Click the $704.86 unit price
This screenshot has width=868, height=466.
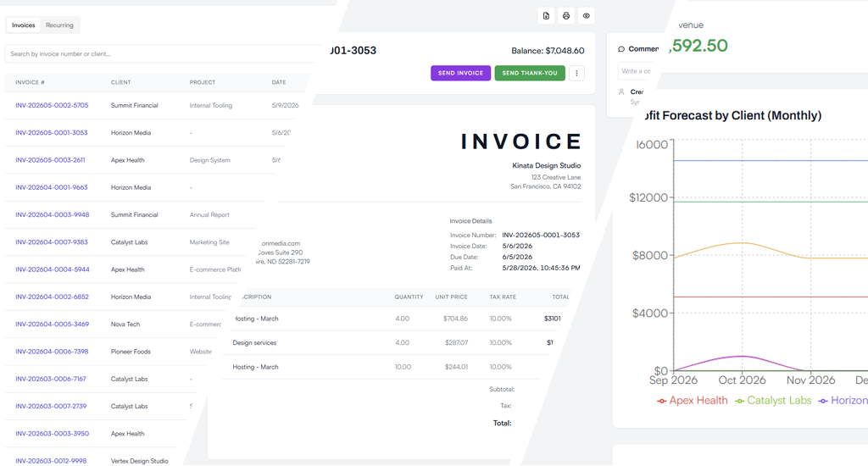pos(455,319)
